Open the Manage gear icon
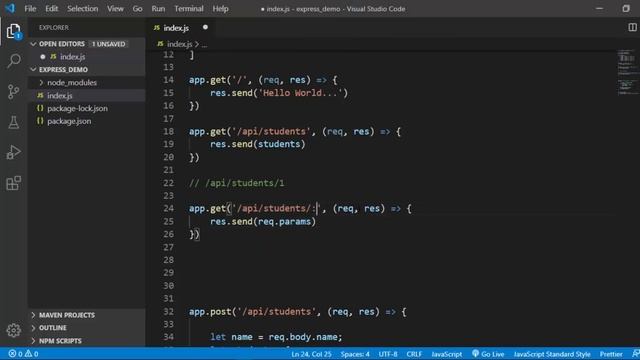 click(x=13, y=330)
